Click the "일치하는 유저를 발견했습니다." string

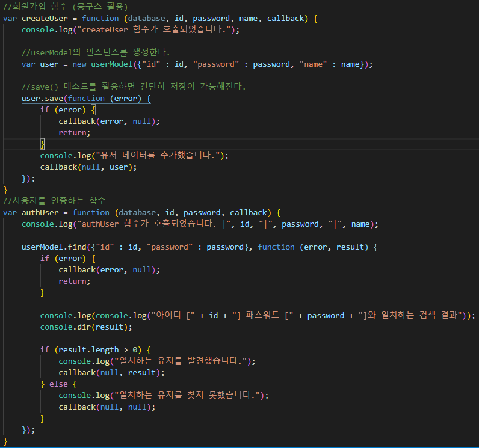pos(181,361)
